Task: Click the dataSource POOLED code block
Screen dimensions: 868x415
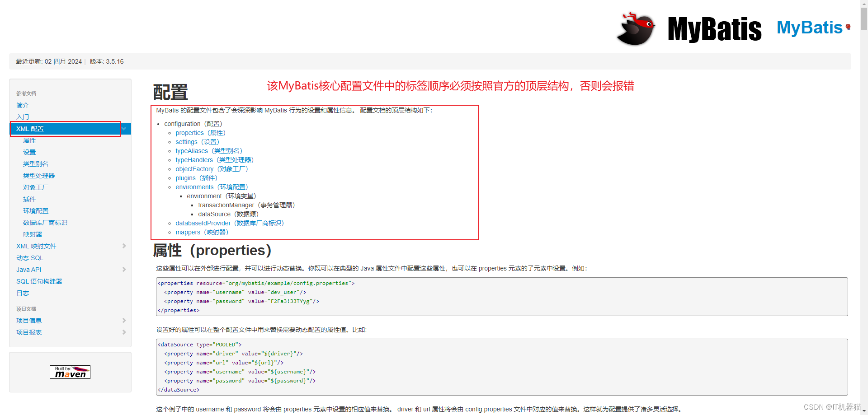Action: point(502,367)
